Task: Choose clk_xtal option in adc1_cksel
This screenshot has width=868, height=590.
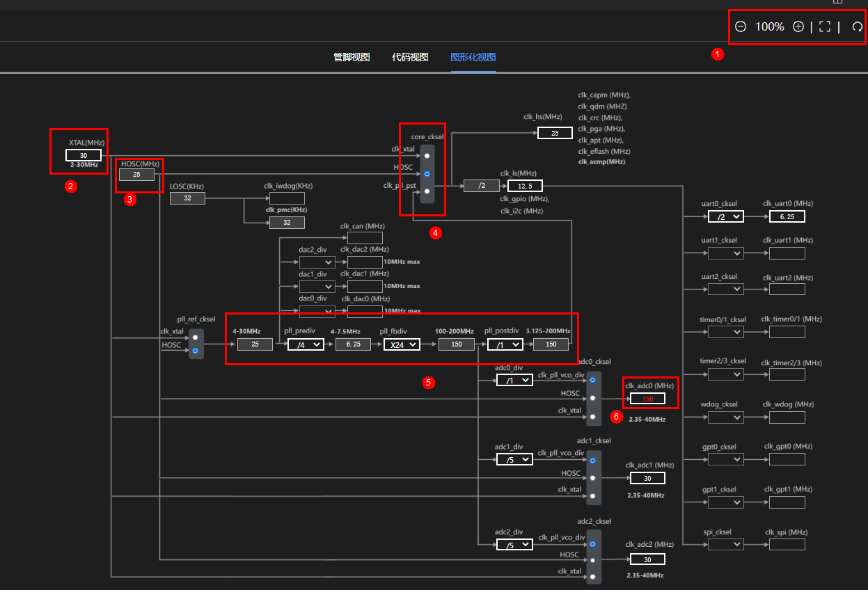Action: pyautogui.click(x=592, y=496)
